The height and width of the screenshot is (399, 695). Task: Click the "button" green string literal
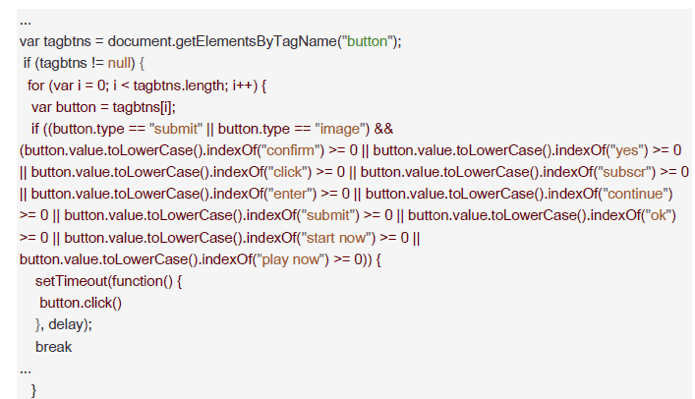pos(367,41)
